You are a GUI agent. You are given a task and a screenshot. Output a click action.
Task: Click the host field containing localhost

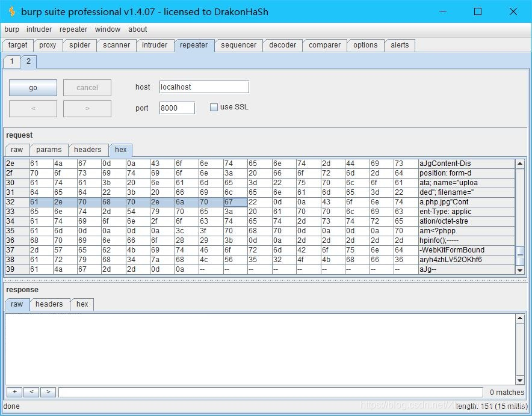(204, 87)
